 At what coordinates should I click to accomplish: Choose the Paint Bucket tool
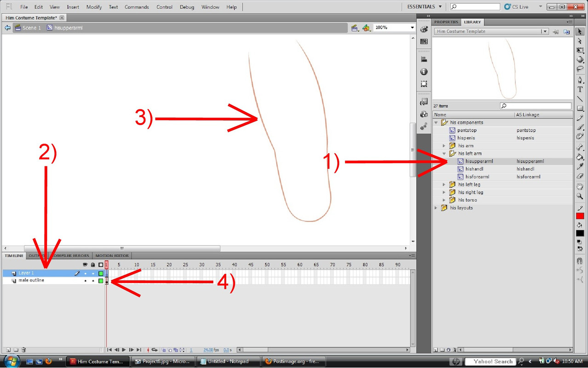(580, 157)
